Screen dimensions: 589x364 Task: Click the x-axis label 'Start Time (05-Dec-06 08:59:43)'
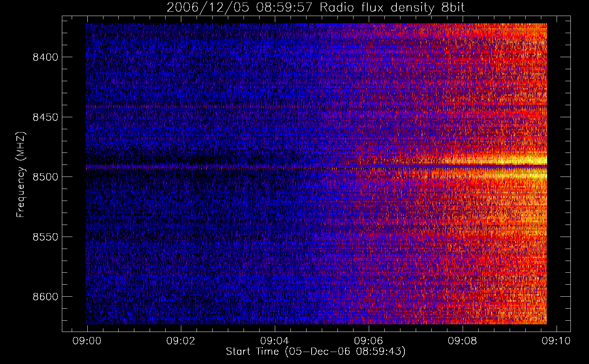[316, 352]
